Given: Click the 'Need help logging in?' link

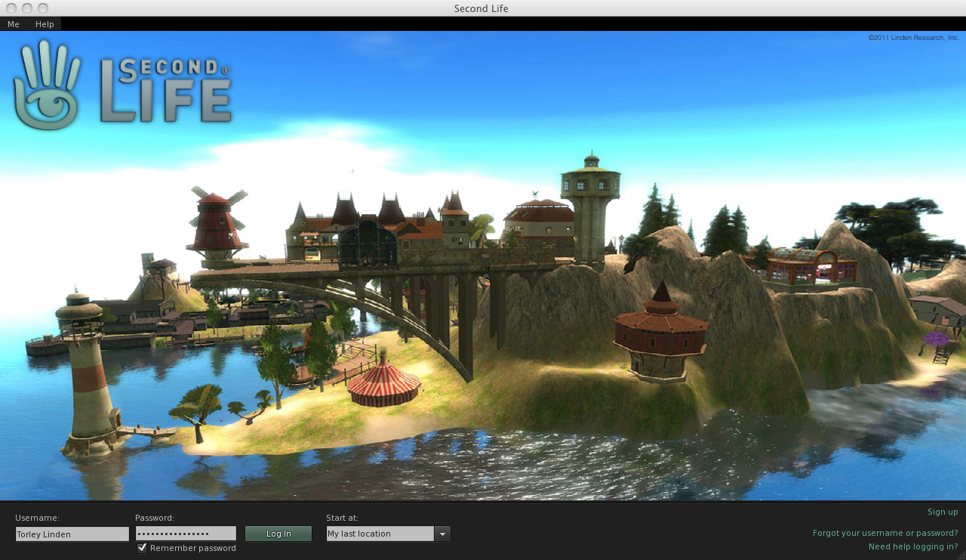Looking at the screenshot, I should click(x=913, y=546).
